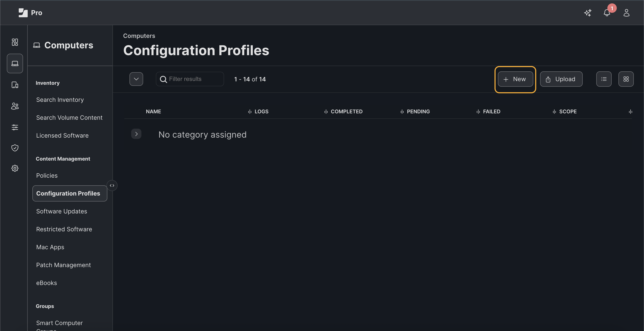
Task: Open the Settings gear at sidebar bottom
Action: [14, 168]
